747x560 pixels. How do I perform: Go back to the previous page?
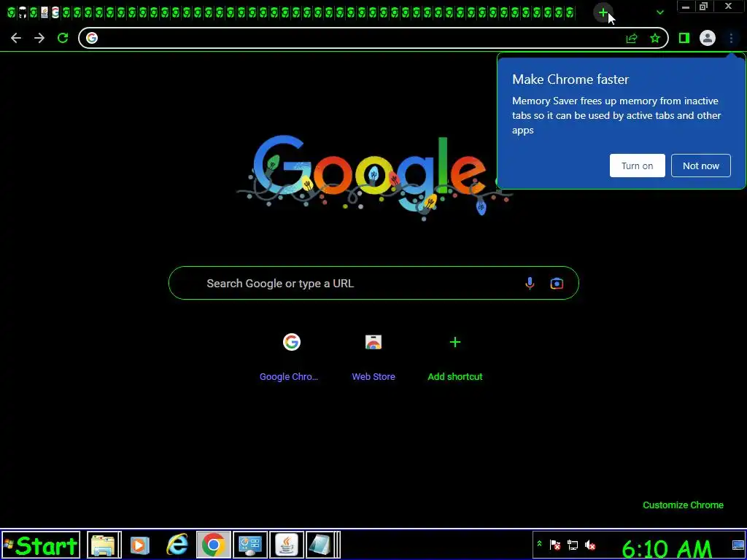pyautogui.click(x=16, y=38)
